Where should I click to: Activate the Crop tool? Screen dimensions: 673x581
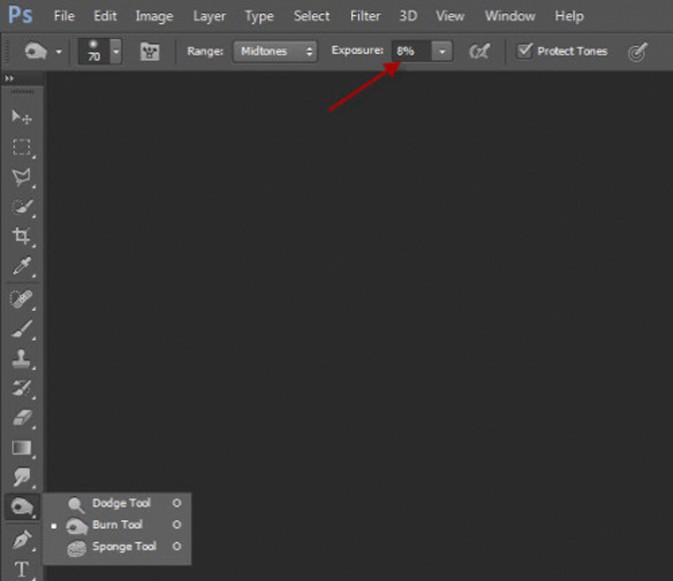point(22,237)
